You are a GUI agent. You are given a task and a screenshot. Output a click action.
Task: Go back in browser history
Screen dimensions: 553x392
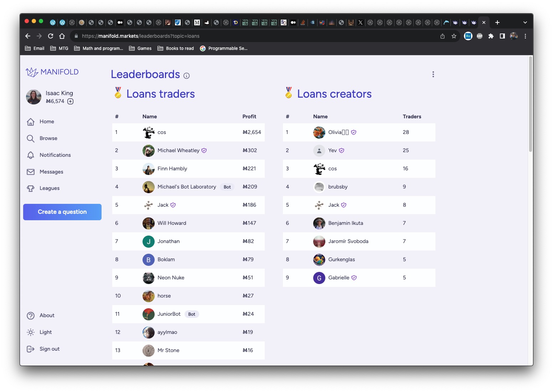[x=28, y=36]
